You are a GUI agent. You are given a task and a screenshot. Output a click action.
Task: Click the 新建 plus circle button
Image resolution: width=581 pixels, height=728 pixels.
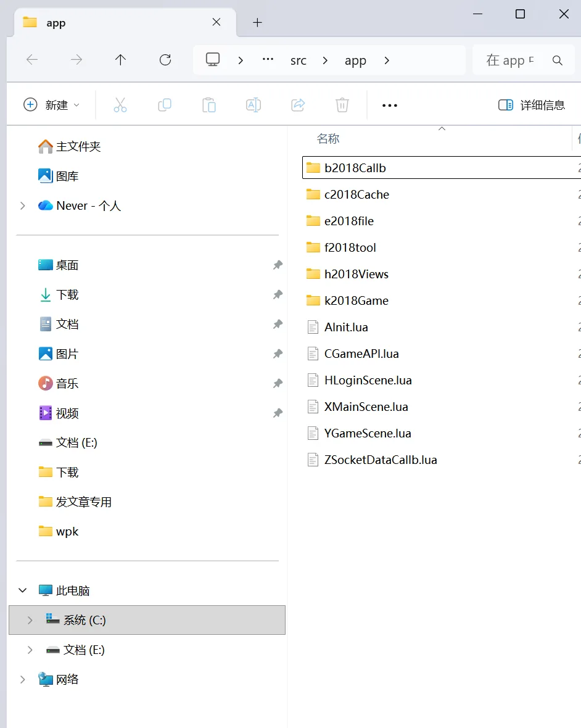(51, 105)
